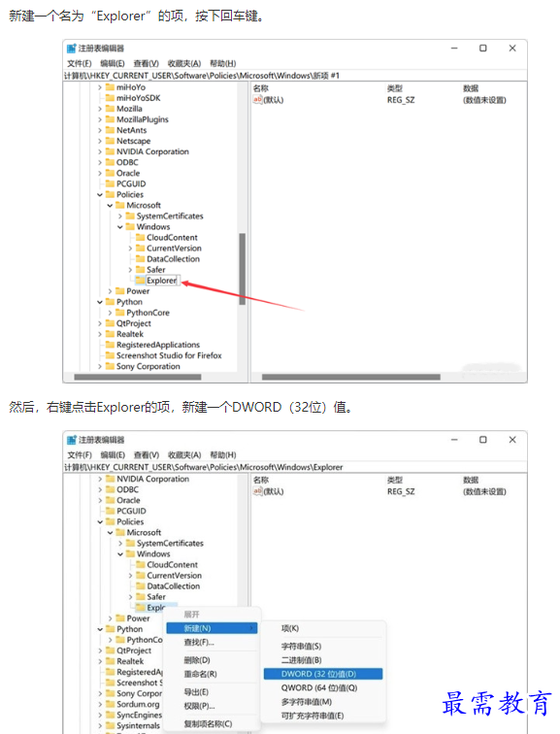Collapse the Policies node in upper window
The image size is (560, 734).
coord(100,195)
